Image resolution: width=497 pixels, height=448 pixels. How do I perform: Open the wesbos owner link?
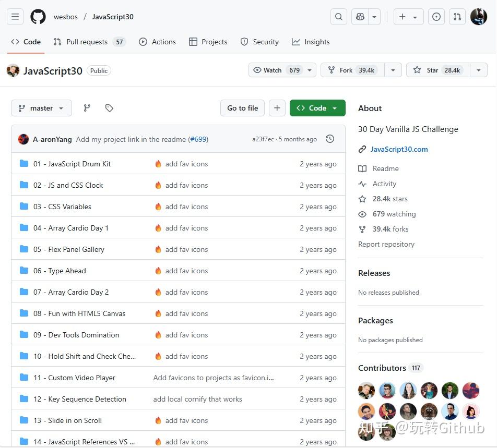pyautogui.click(x=66, y=17)
